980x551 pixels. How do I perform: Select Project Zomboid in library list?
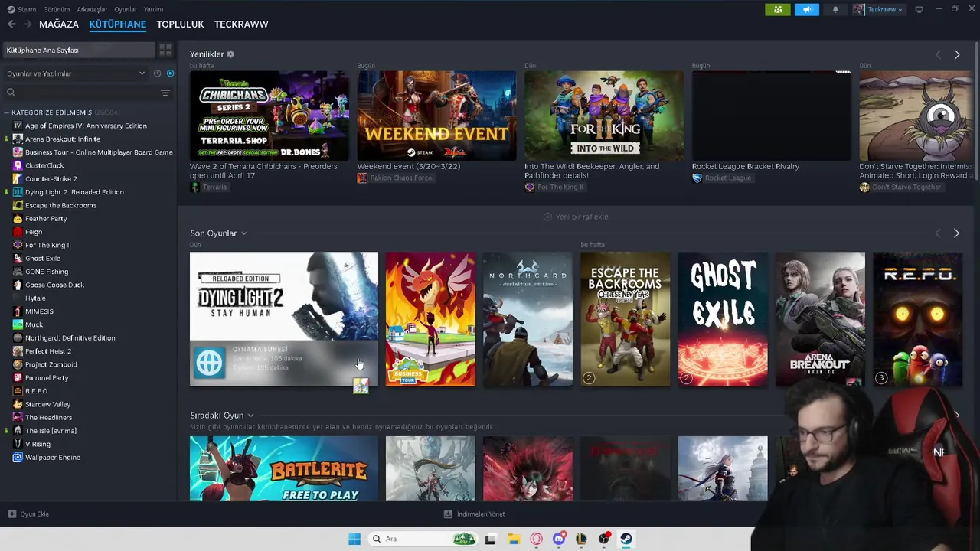51,364
